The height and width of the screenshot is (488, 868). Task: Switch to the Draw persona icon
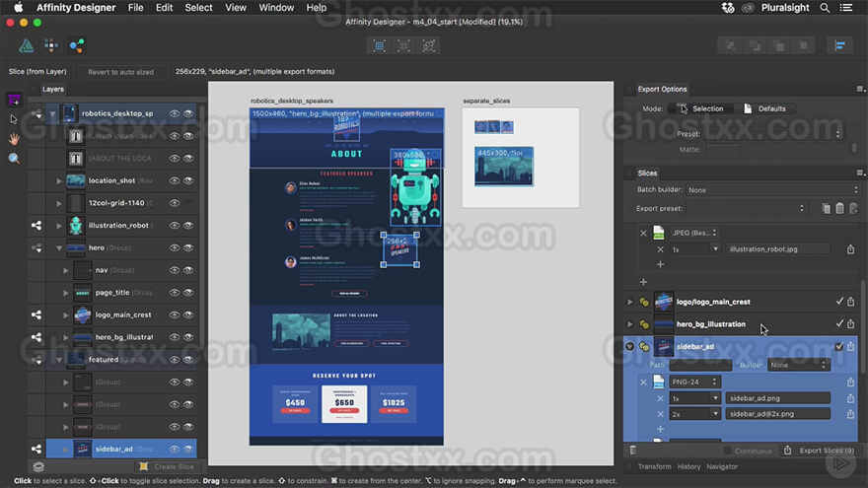click(26, 46)
